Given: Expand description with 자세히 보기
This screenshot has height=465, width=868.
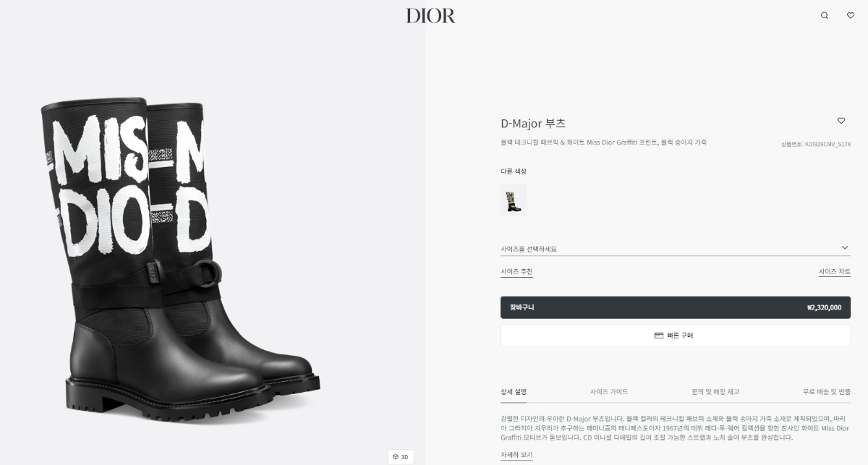Looking at the screenshot, I should 516,455.
